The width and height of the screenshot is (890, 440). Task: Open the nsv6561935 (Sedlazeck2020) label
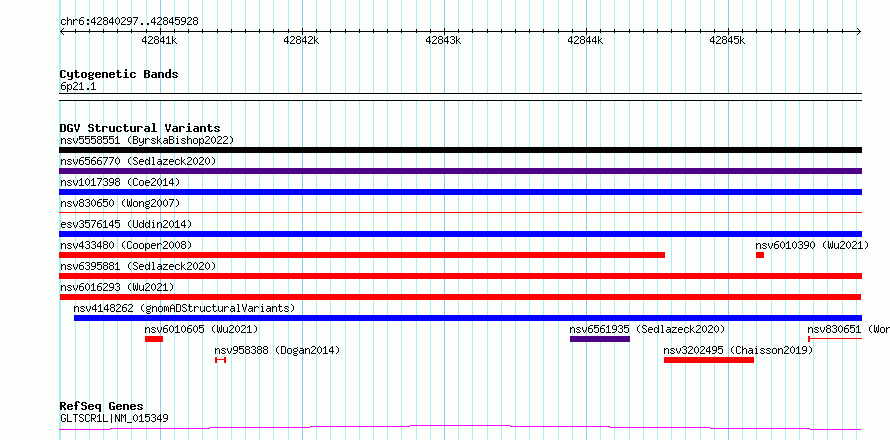pos(647,329)
